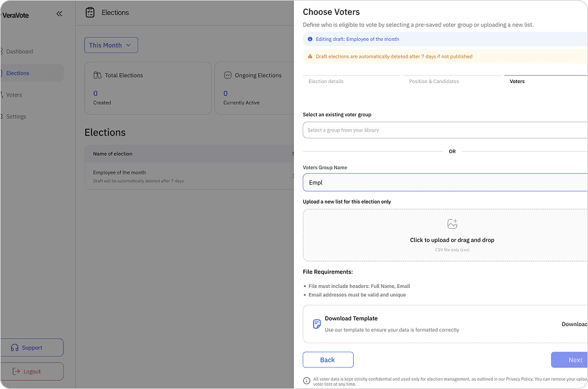Click the Back button

[x=328, y=359]
